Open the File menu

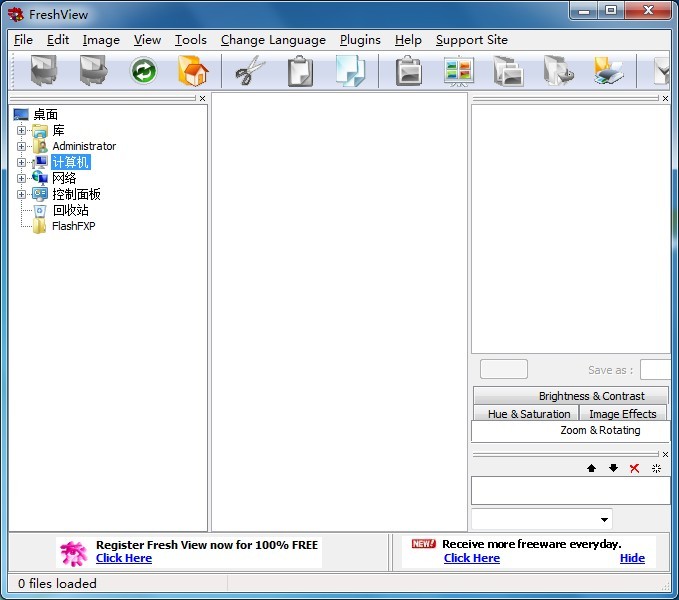pyautogui.click(x=23, y=40)
